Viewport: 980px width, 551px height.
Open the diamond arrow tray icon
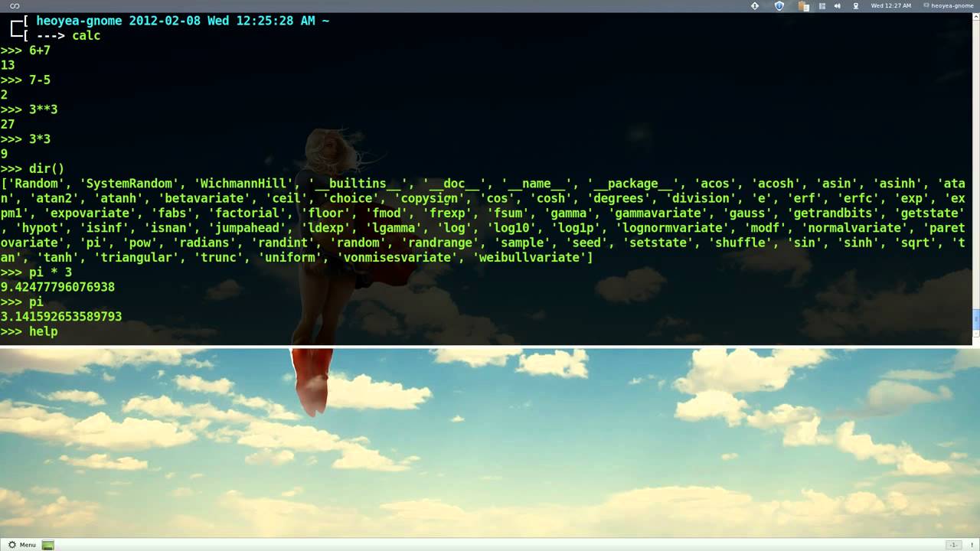(x=755, y=6)
